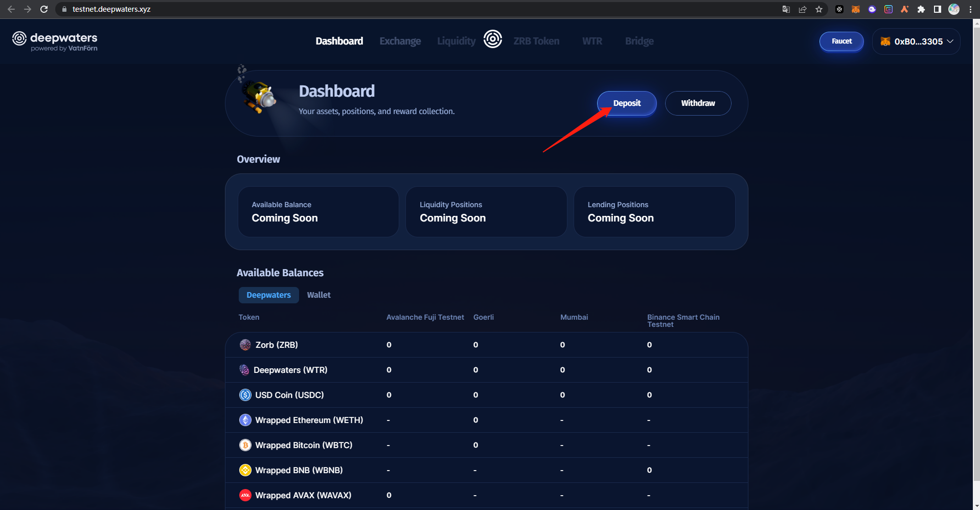
Task: Click the Deposit button
Action: pos(626,103)
